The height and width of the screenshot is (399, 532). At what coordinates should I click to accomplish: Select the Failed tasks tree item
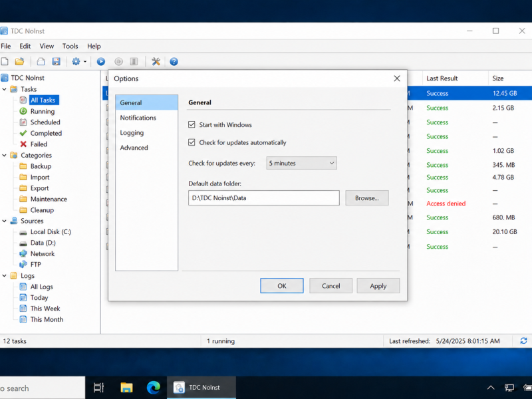[39, 144]
